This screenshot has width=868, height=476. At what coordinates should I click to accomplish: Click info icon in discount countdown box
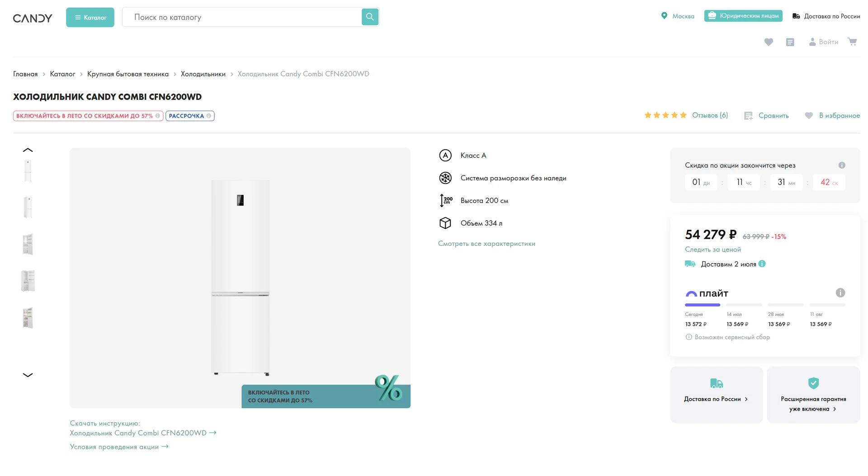click(842, 165)
